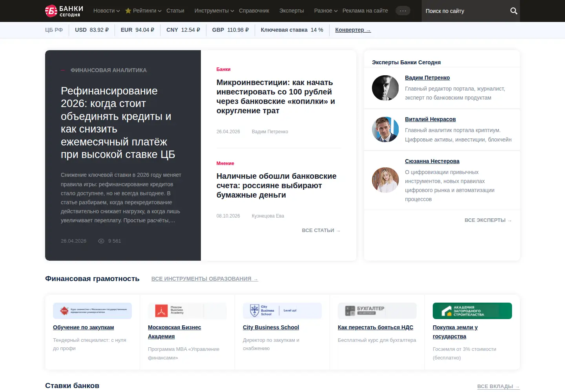Click the search magnifier icon
The width and height of the screenshot is (565, 392).
pos(514,11)
